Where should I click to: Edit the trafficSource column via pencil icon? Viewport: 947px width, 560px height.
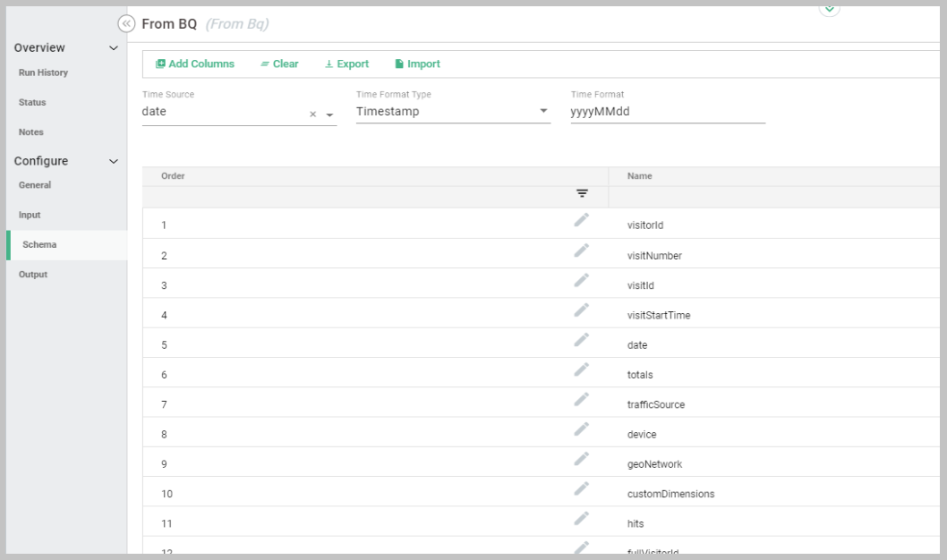tap(582, 399)
